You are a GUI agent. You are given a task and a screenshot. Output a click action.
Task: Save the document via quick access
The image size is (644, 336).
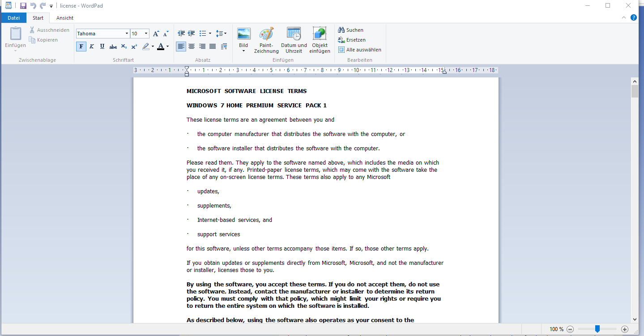click(23, 6)
